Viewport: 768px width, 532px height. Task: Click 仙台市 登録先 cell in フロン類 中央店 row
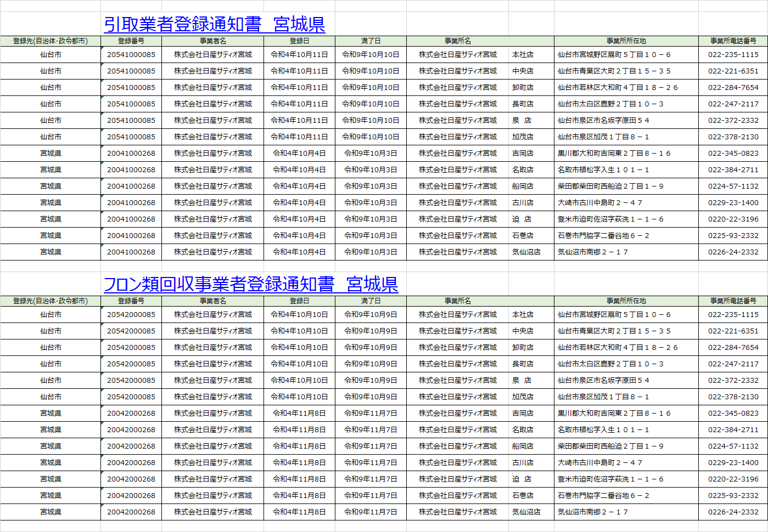(51, 331)
